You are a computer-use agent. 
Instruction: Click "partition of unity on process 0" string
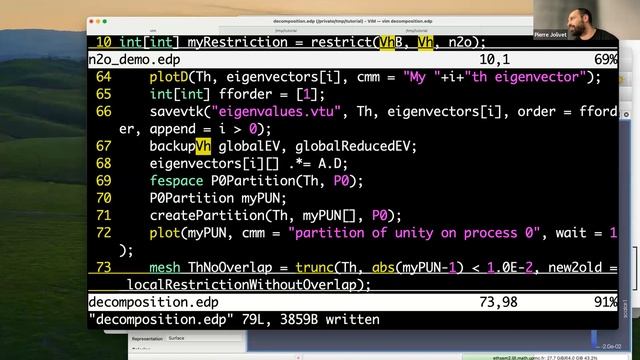[x=414, y=233]
